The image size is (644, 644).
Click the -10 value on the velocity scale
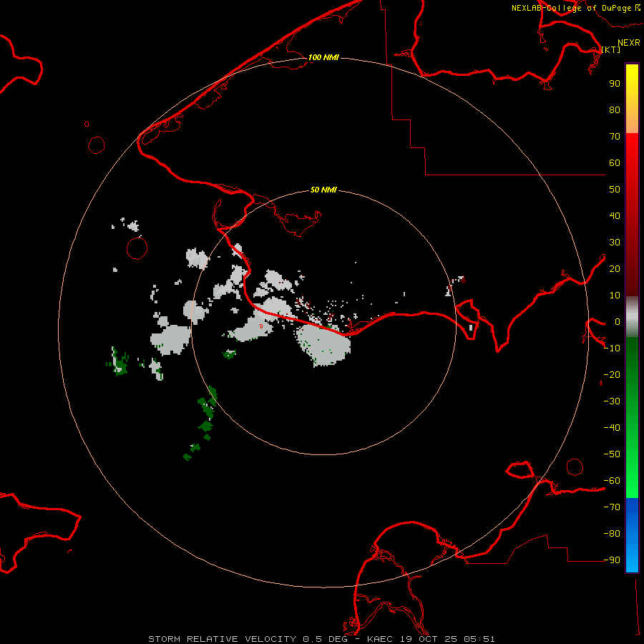pyautogui.click(x=612, y=348)
